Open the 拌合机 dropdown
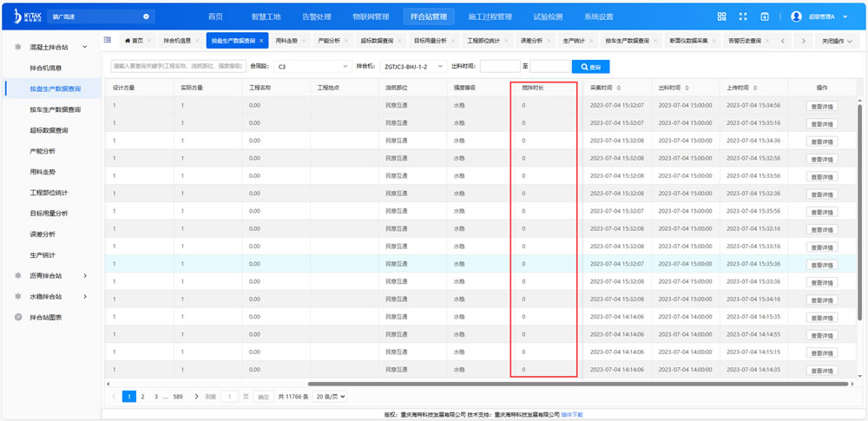The width and height of the screenshot is (868, 421). pos(414,67)
